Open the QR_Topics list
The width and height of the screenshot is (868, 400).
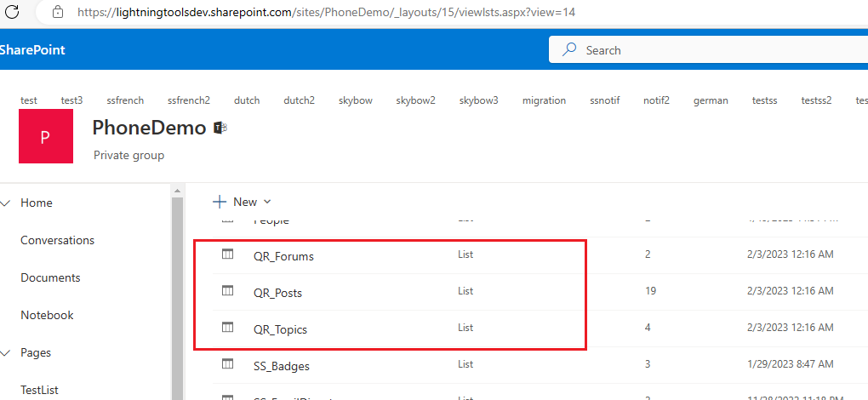(280, 329)
